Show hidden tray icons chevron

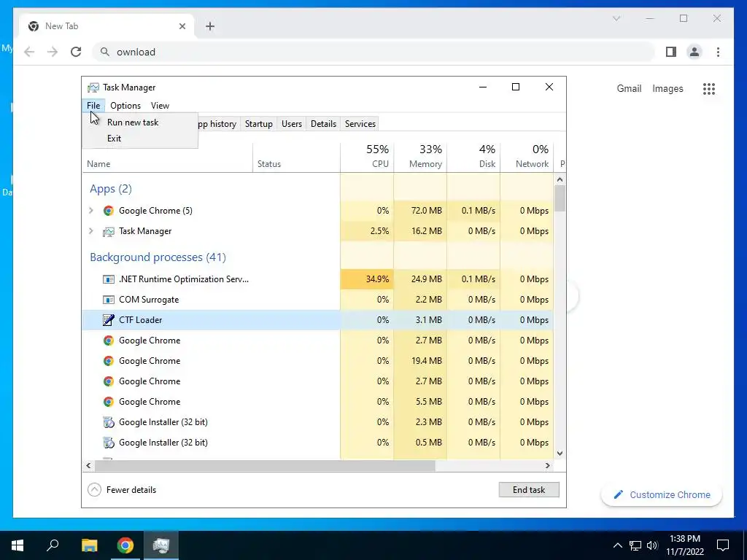[617, 545]
